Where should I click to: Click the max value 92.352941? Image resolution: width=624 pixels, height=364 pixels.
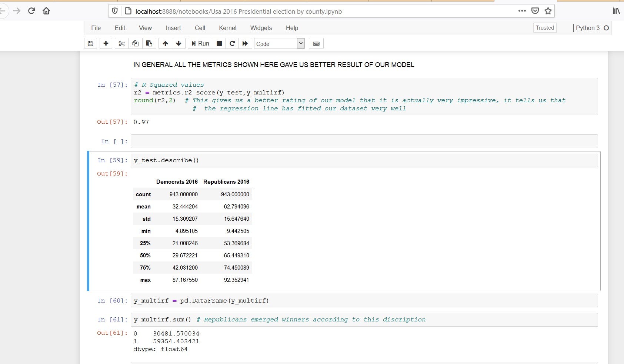coord(237,280)
